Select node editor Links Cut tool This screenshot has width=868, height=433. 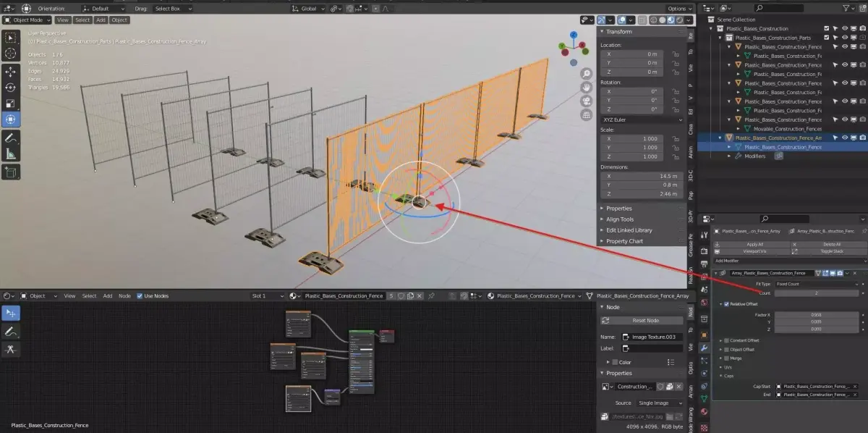point(11,350)
